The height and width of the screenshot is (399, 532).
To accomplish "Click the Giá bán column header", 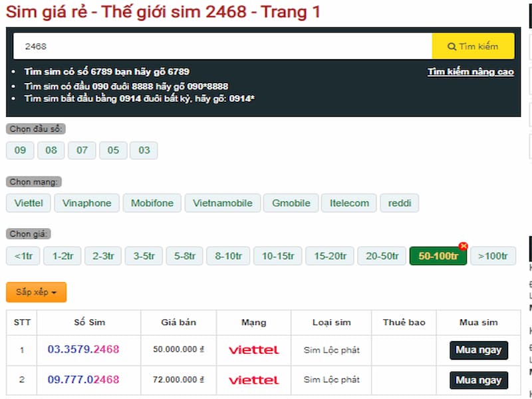I will pos(178,323).
